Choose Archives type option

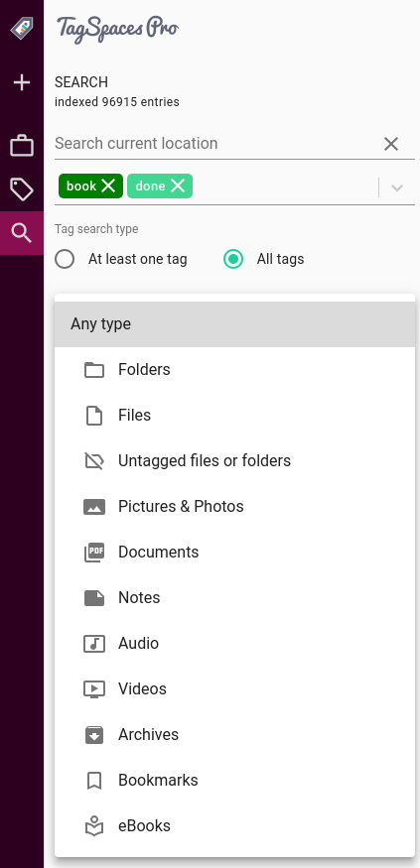click(x=234, y=735)
